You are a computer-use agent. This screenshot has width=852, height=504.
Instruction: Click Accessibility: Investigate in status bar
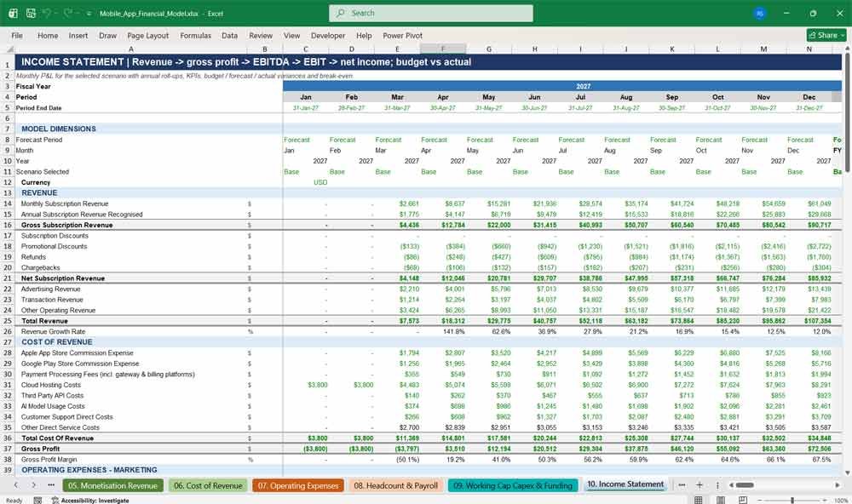pos(90,501)
